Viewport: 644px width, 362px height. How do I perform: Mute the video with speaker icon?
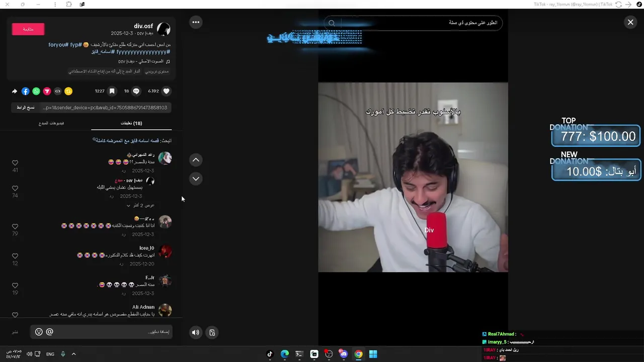click(196, 332)
